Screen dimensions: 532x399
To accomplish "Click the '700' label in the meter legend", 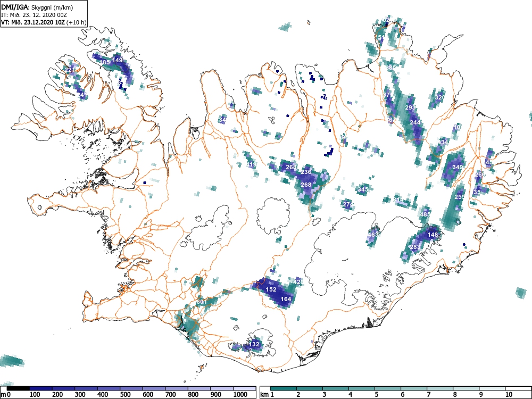I will point(171,395).
